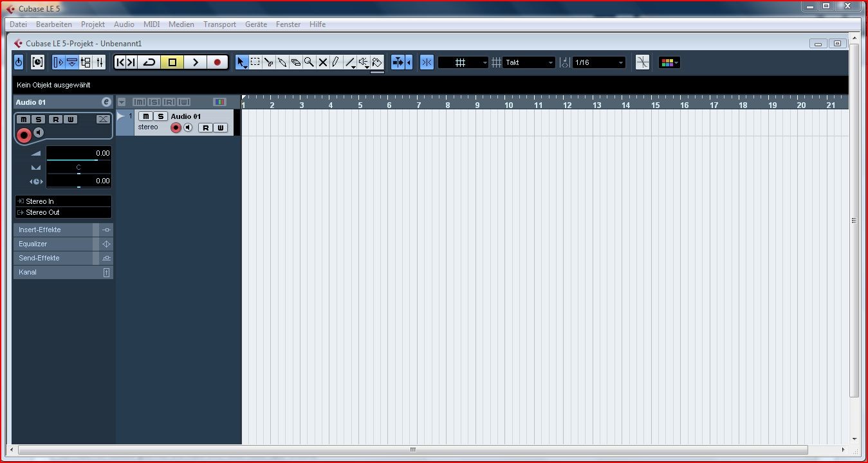Open channel settings via Inspector 'e' button
868x463 pixels.
(106, 102)
